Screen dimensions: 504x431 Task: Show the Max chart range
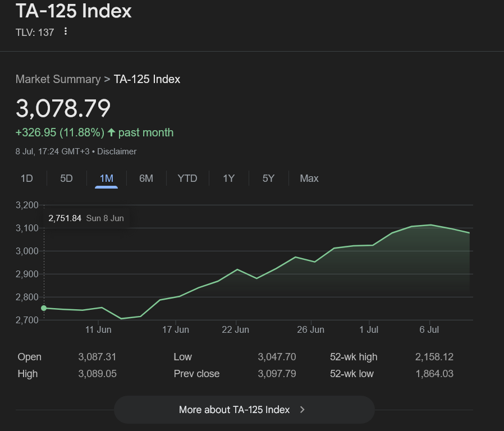click(309, 178)
